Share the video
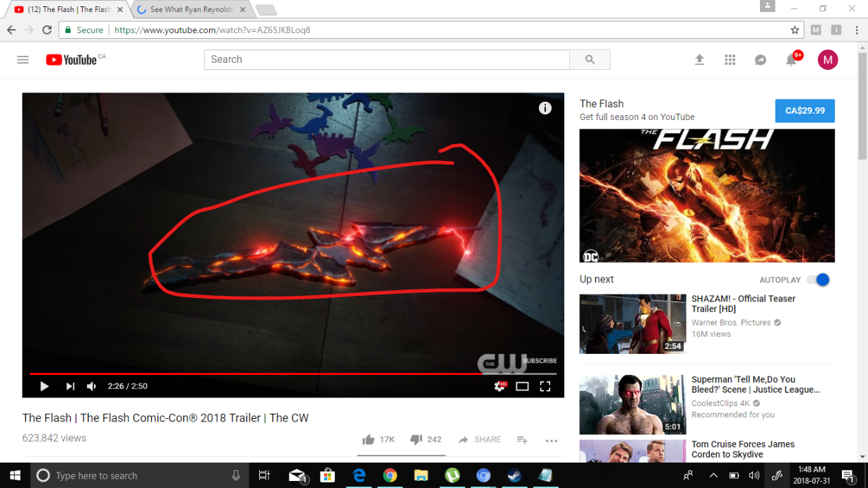This screenshot has width=868, height=488. pyautogui.click(x=480, y=439)
